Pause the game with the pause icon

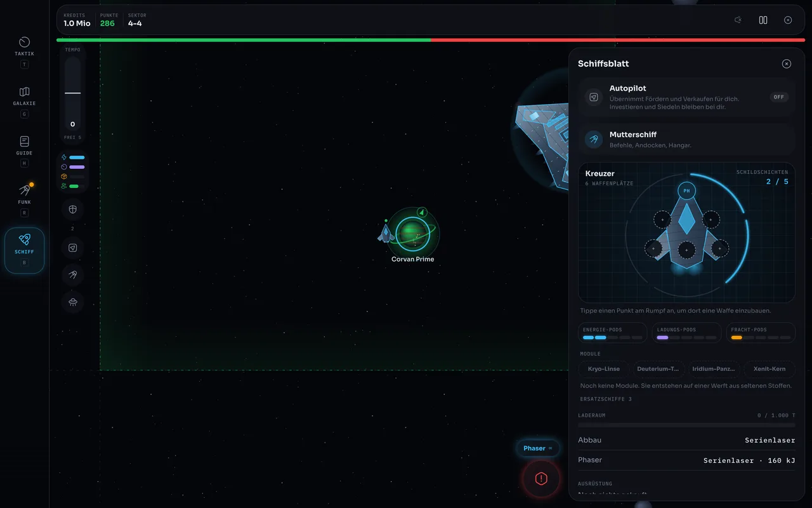(763, 20)
